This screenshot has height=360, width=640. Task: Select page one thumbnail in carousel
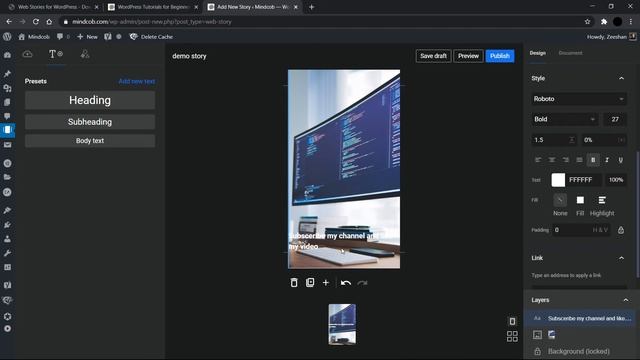[342, 324]
